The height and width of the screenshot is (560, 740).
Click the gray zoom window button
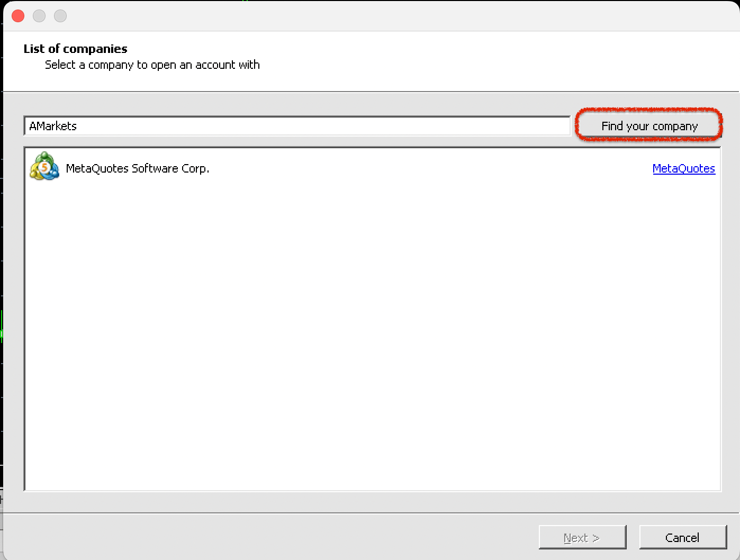60,16
